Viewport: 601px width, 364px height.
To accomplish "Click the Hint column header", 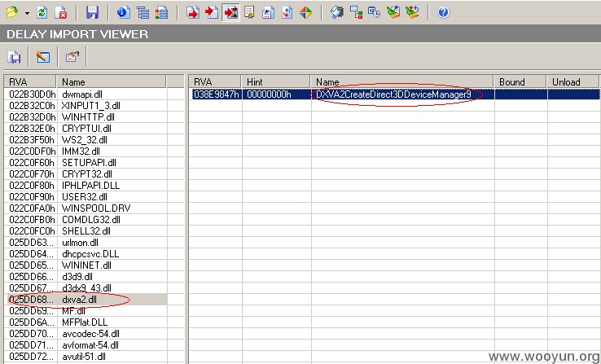I will [275, 81].
